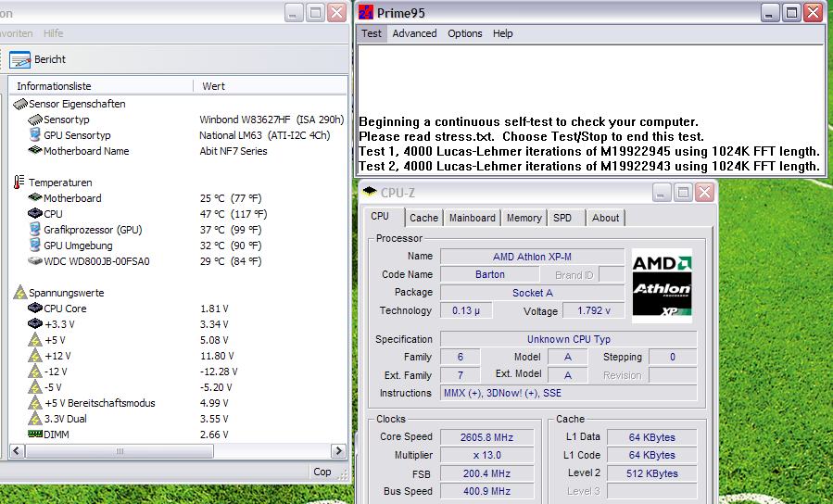
Task: Click the Spannungswerte warning icon
Action: (20, 292)
